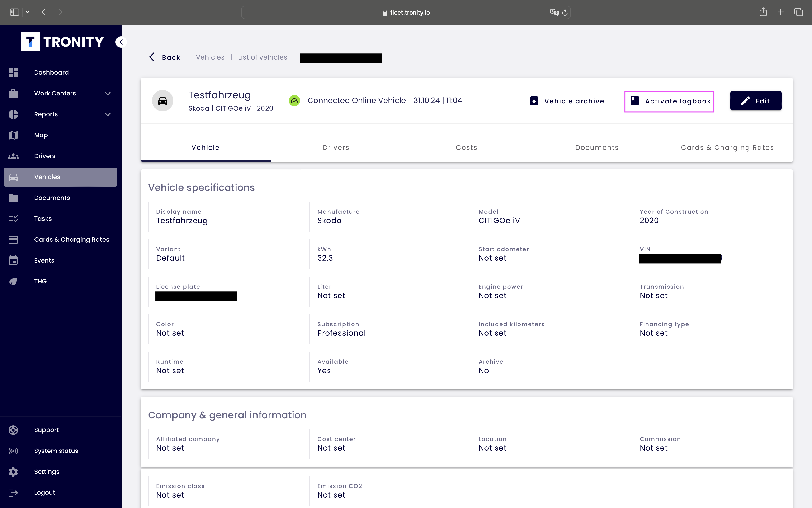
Task: Click the browser translate icon
Action: 554,12
